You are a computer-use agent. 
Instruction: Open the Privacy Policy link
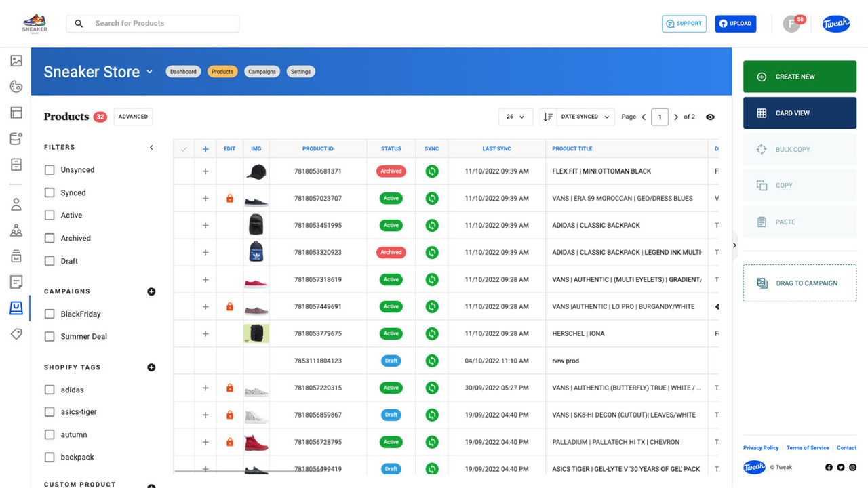coord(760,447)
